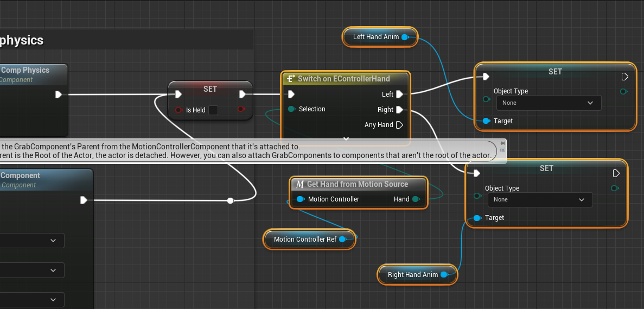Click the Any Hand exec output pin

tap(400, 125)
